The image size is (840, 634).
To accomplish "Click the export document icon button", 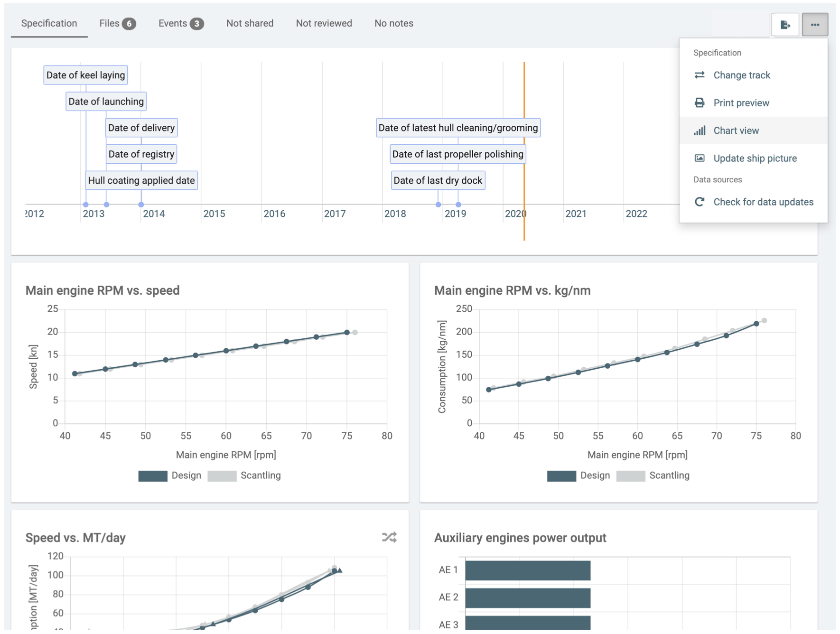I will click(x=785, y=25).
